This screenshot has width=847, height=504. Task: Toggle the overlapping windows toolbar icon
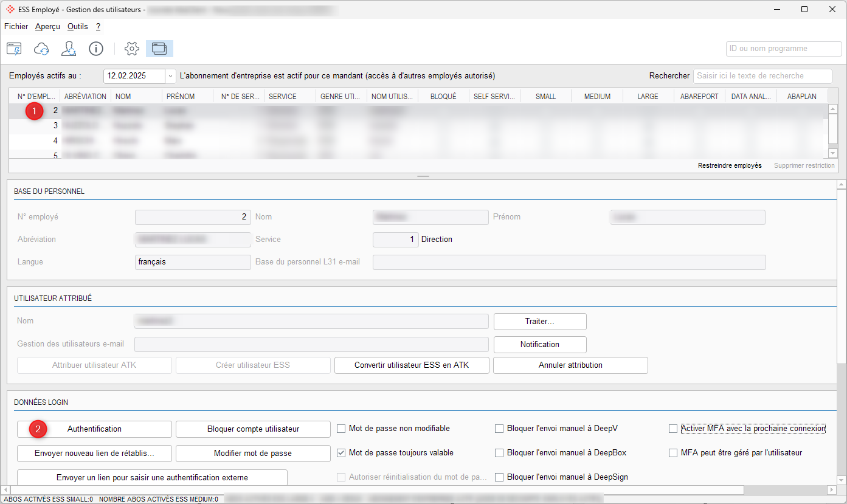[159, 49]
